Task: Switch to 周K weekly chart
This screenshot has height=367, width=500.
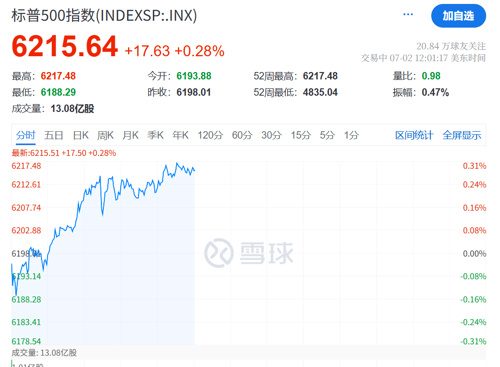Action: click(105, 135)
